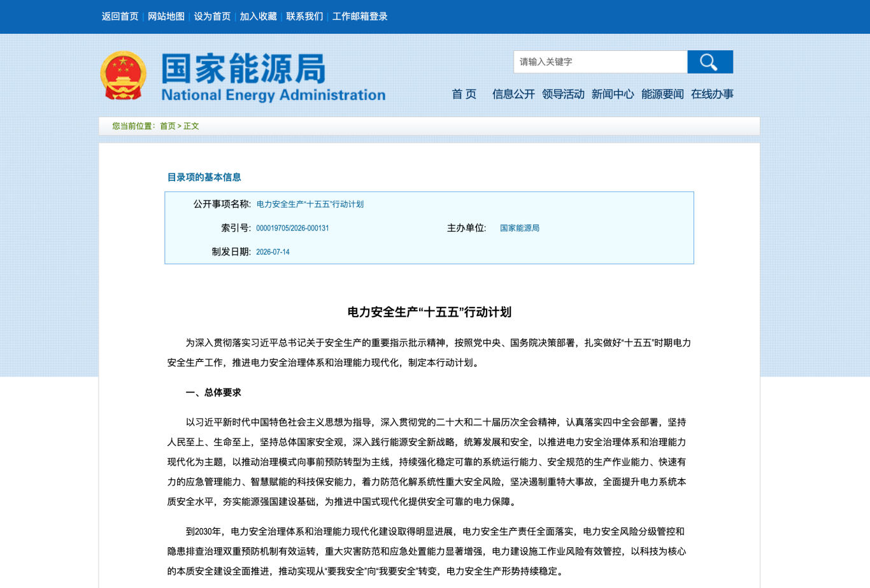Click the 索引号 label
870x588 pixels.
click(236, 228)
